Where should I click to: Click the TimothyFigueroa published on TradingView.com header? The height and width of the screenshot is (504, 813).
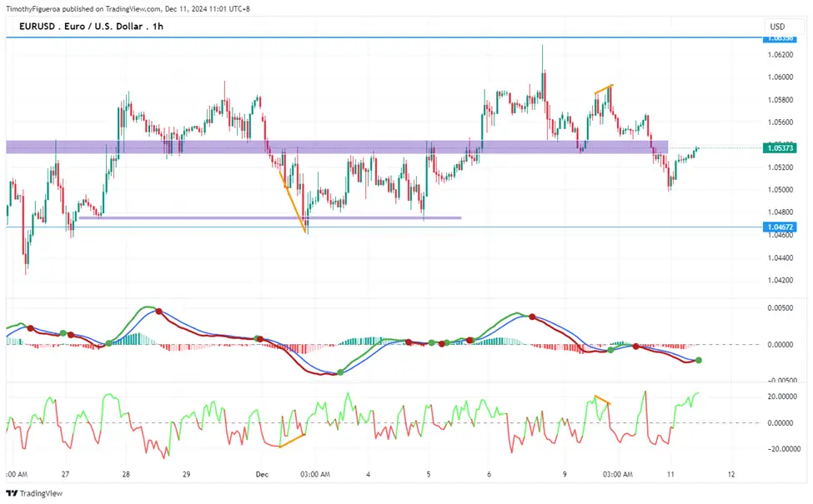[x=128, y=9]
